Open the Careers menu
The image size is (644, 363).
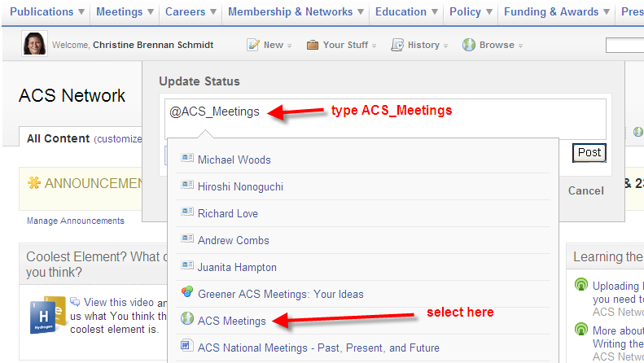[191, 12]
